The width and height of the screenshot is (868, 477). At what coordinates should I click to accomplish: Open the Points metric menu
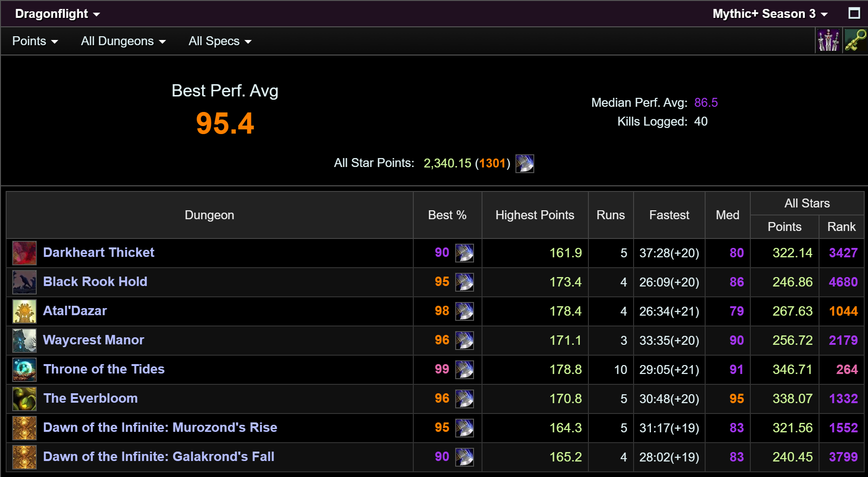[x=35, y=41]
